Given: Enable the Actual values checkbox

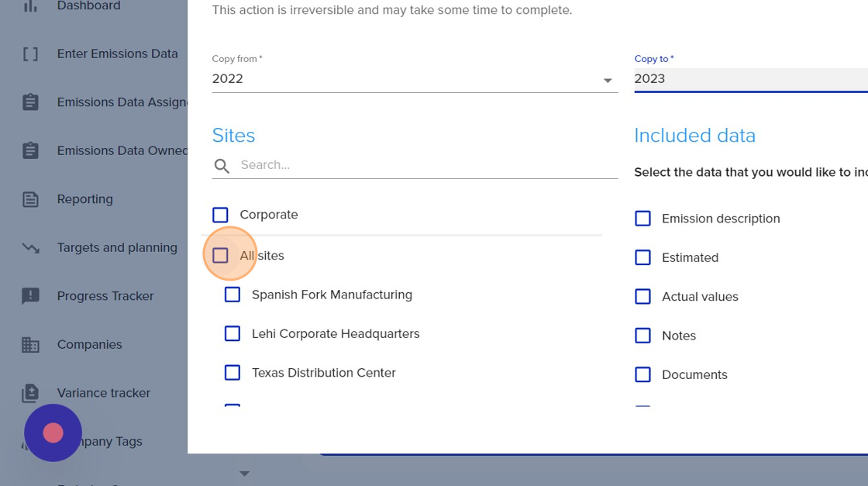Looking at the screenshot, I should pos(642,297).
